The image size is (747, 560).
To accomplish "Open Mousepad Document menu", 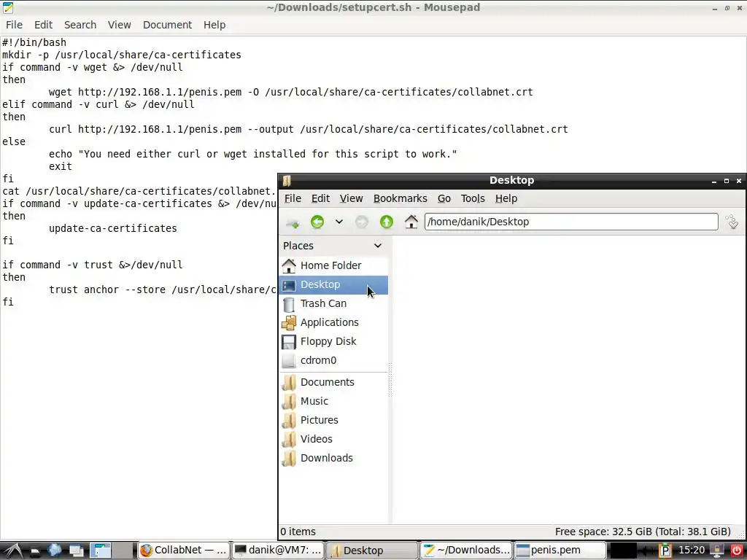I will 167,25.
